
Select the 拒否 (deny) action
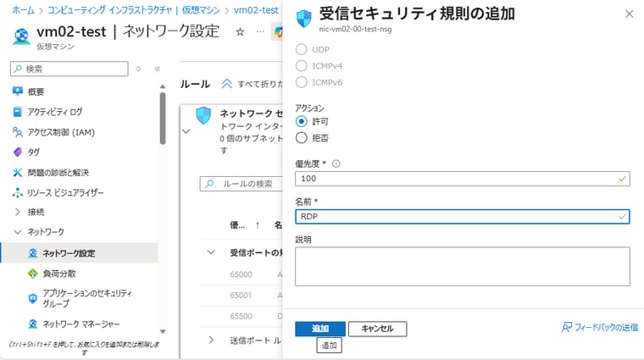pyautogui.click(x=302, y=138)
